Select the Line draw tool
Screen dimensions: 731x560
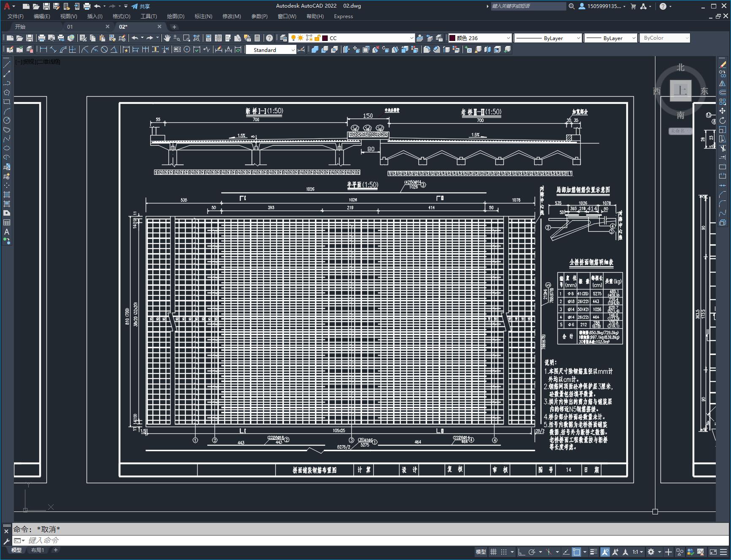point(7,65)
